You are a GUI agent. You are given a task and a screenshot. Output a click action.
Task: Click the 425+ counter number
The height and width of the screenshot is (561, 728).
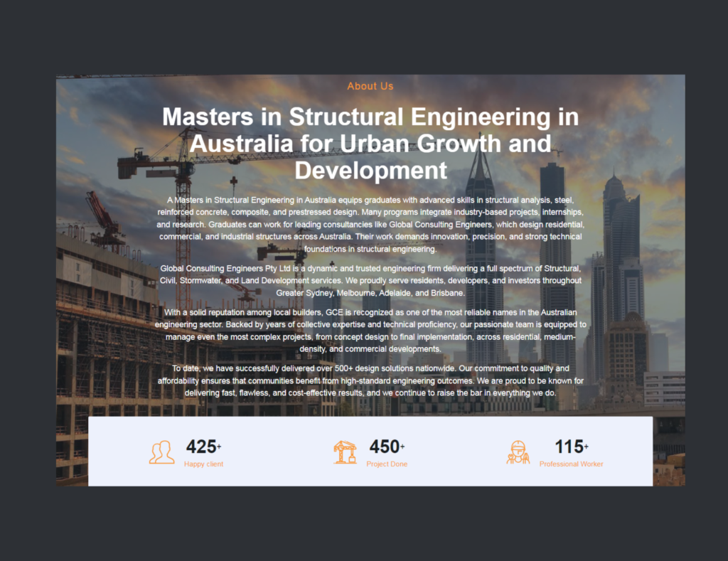point(203,447)
